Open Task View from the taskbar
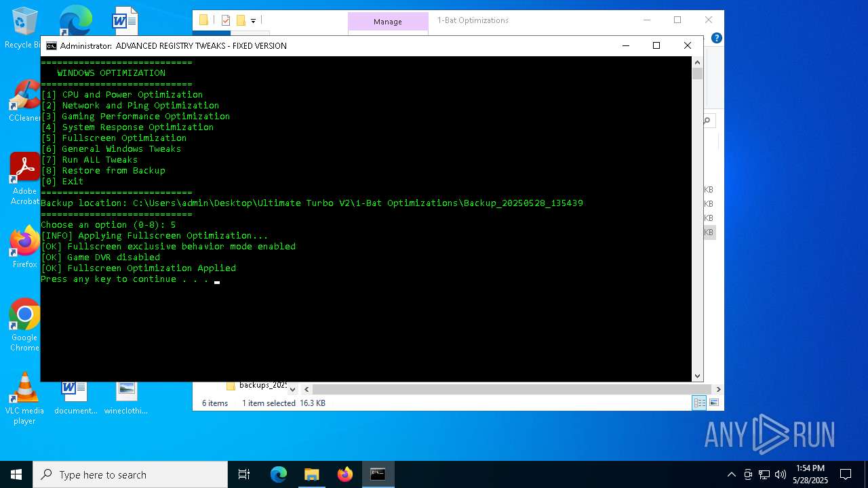The height and width of the screenshot is (488, 868). (244, 474)
